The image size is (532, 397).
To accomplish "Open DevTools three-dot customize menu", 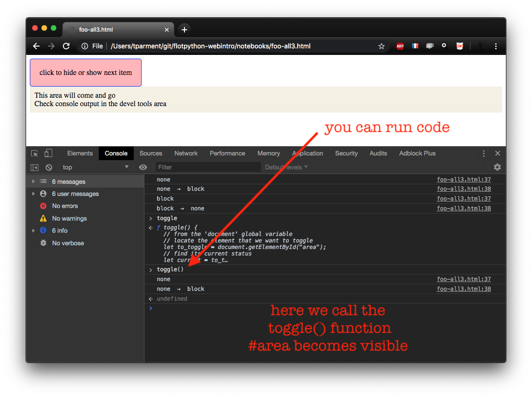I will (x=484, y=154).
